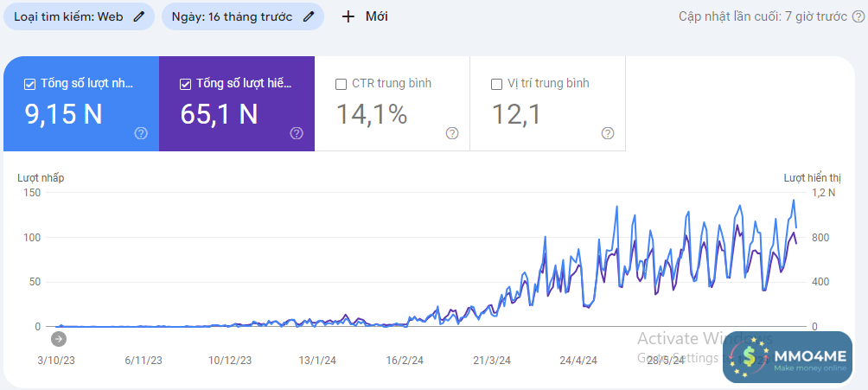Select the 12,1 average position value
Screen dimensions: 868x390
click(516, 114)
